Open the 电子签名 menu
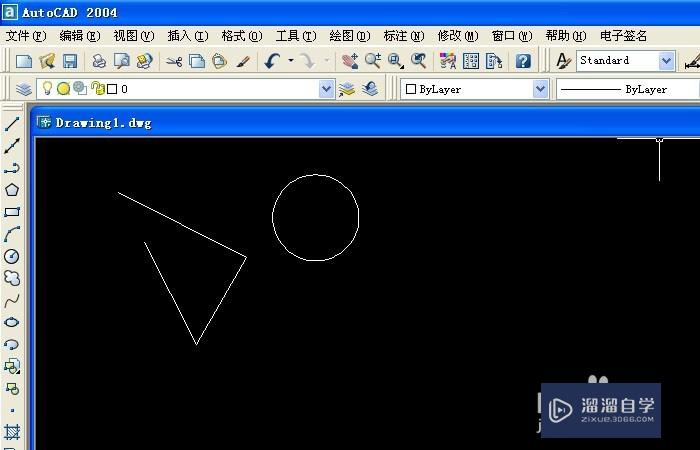This screenshot has height=450, width=700. (x=624, y=36)
